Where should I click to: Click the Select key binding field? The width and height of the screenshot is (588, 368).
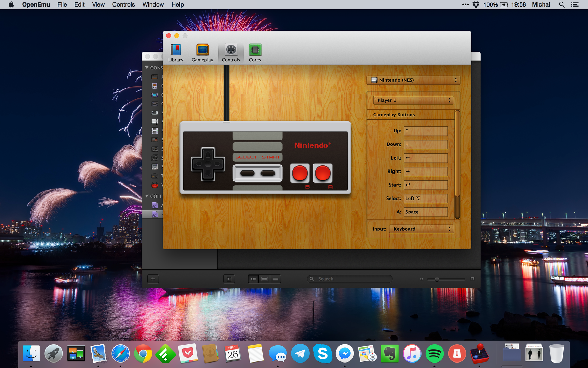426,198
